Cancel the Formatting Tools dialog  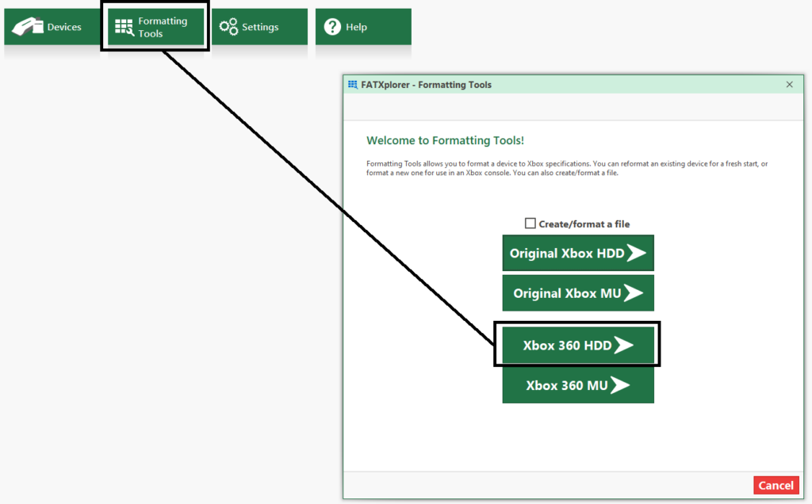(x=776, y=485)
